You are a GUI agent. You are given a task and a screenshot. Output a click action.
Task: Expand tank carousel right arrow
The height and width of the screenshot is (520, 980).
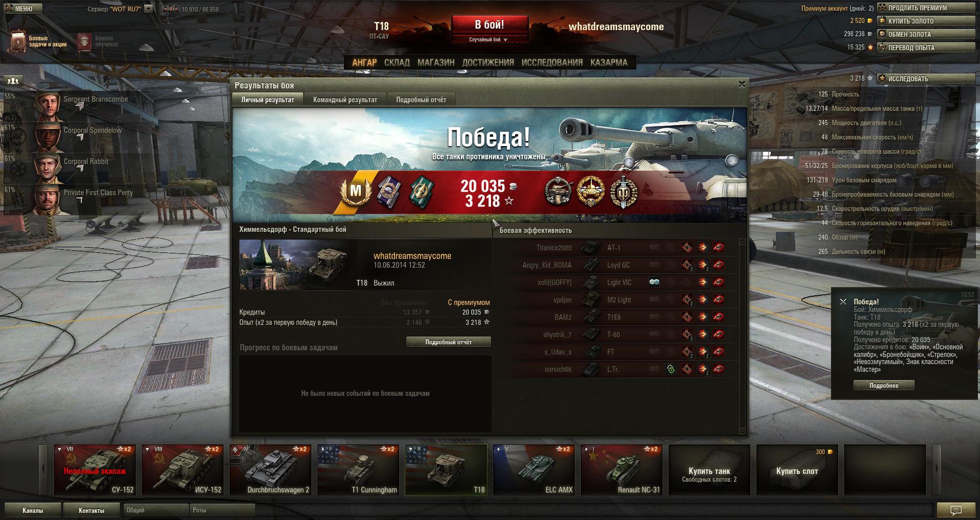(x=937, y=469)
